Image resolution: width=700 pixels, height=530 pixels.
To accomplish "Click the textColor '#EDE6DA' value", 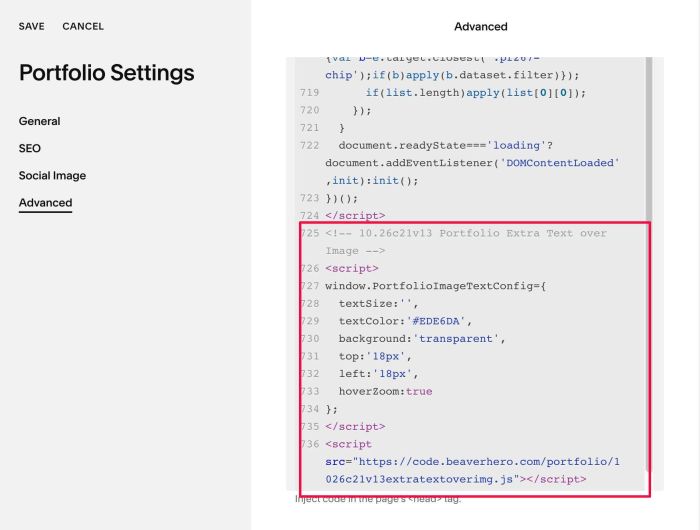I will click(x=436, y=321).
